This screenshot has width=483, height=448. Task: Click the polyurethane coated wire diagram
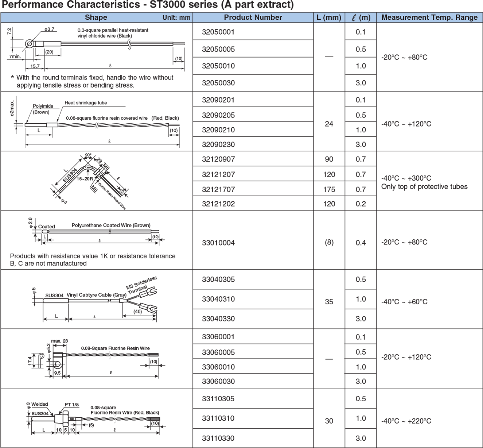click(x=96, y=231)
